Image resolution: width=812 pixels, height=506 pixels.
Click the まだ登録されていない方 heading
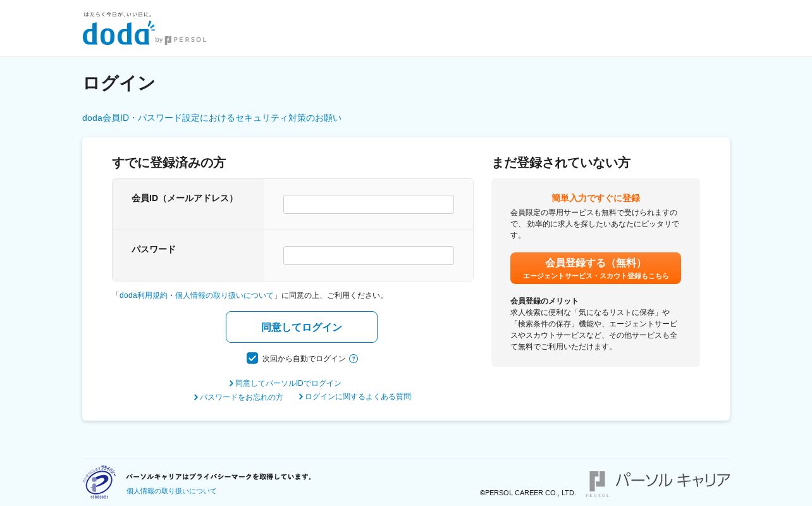pos(561,163)
